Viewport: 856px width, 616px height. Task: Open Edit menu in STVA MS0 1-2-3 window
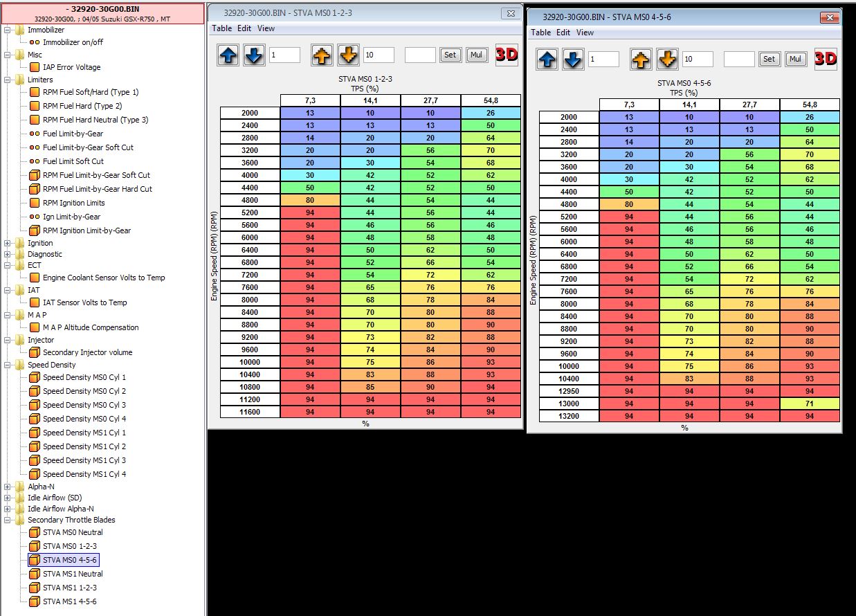(244, 28)
